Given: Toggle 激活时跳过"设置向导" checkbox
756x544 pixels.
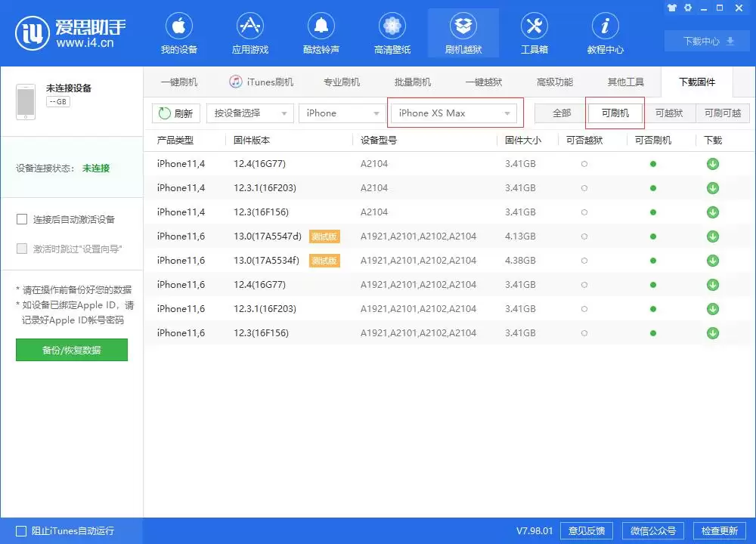Looking at the screenshot, I should (x=22, y=249).
